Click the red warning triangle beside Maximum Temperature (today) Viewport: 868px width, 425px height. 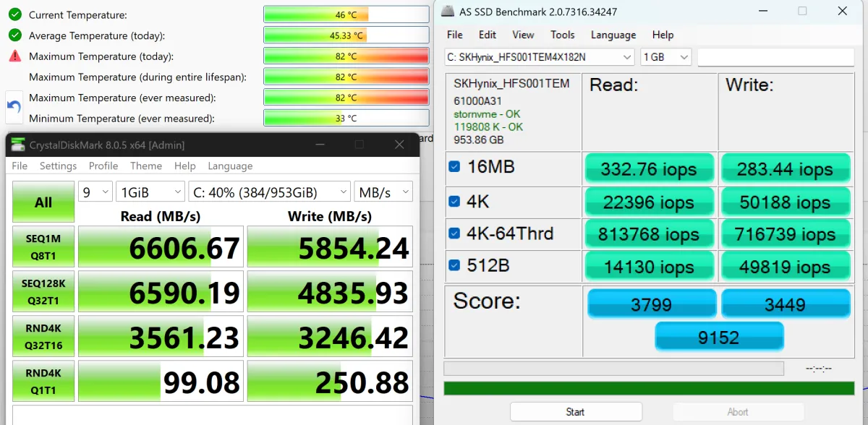tap(14, 56)
